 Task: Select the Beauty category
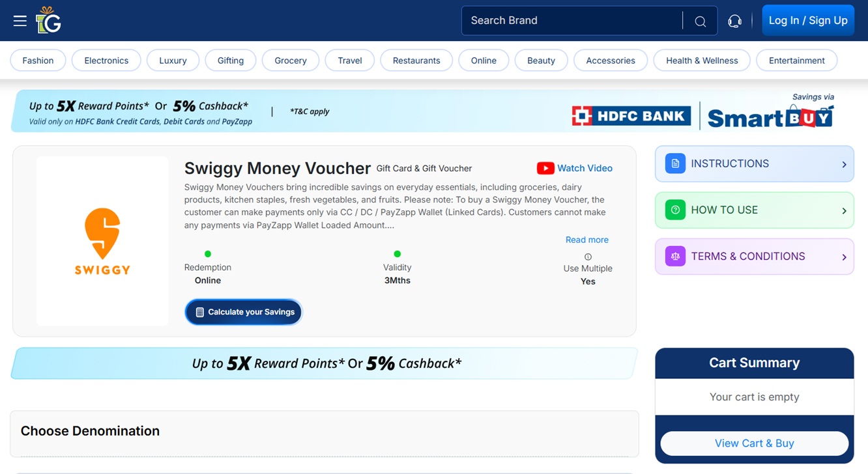click(x=541, y=61)
